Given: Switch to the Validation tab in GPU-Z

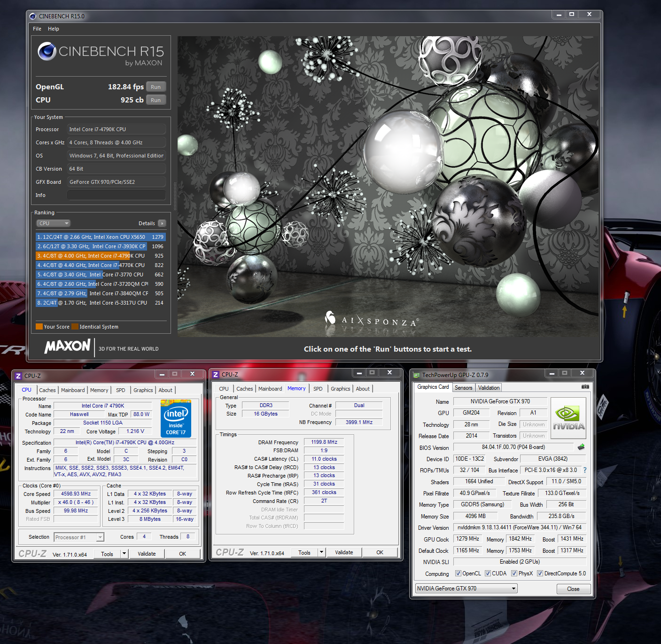Looking at the screenshot, I should pos(489,388).
